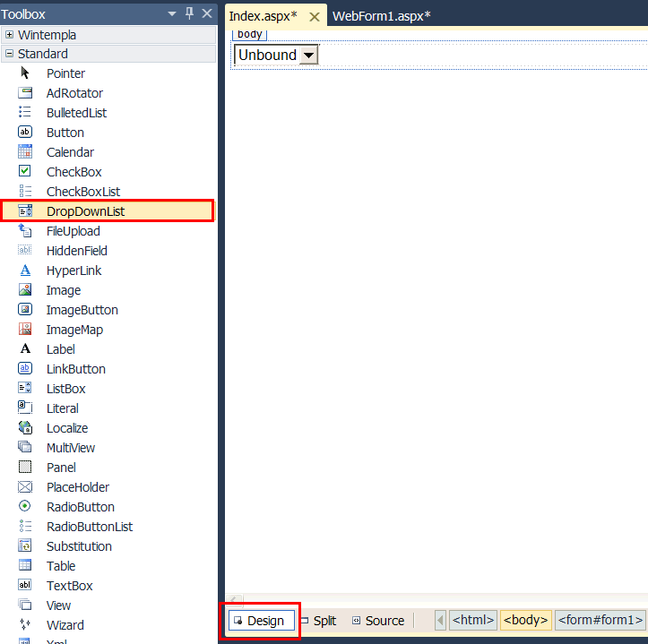648x644 pixels.
Task: Collapse the Standard toolbox group
Action: 10,54
